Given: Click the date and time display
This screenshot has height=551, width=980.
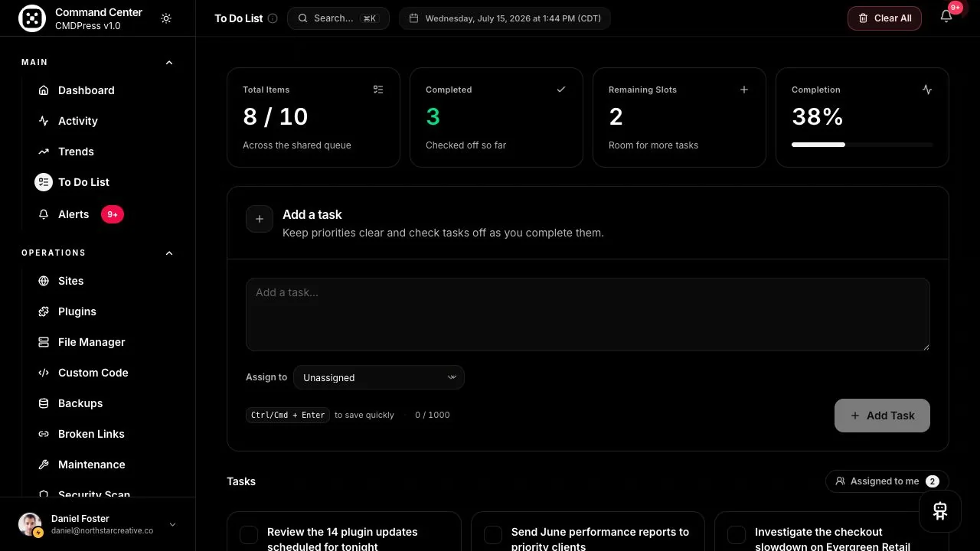Looking at the screenshot, I should click(505, 18).
